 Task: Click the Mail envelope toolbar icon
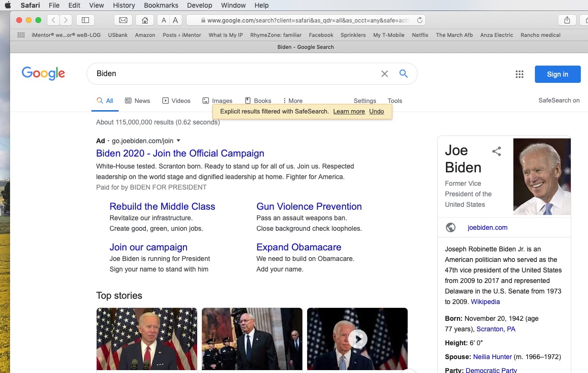(123, 20)
